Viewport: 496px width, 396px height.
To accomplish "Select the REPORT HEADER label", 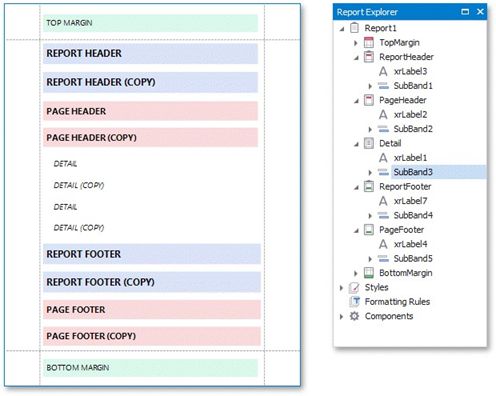I will click(150, 53).
